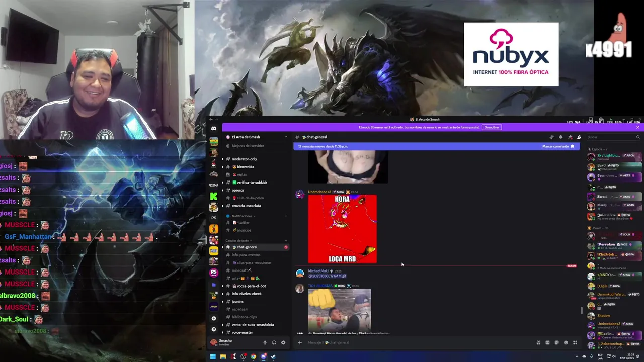Open pinned messages icon in channel header
The height and width of the screenshot is (362, 644).
(570, 137)
